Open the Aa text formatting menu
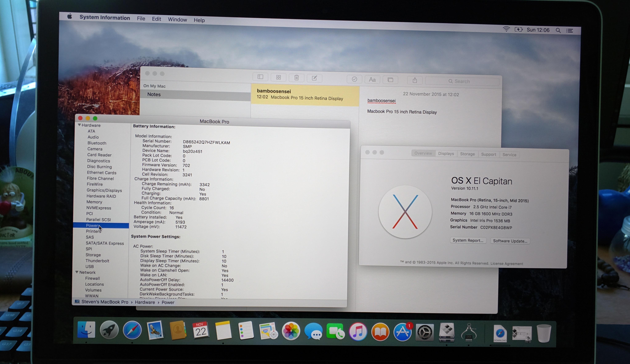Screen dimensions: 630x364 [372, 79]
